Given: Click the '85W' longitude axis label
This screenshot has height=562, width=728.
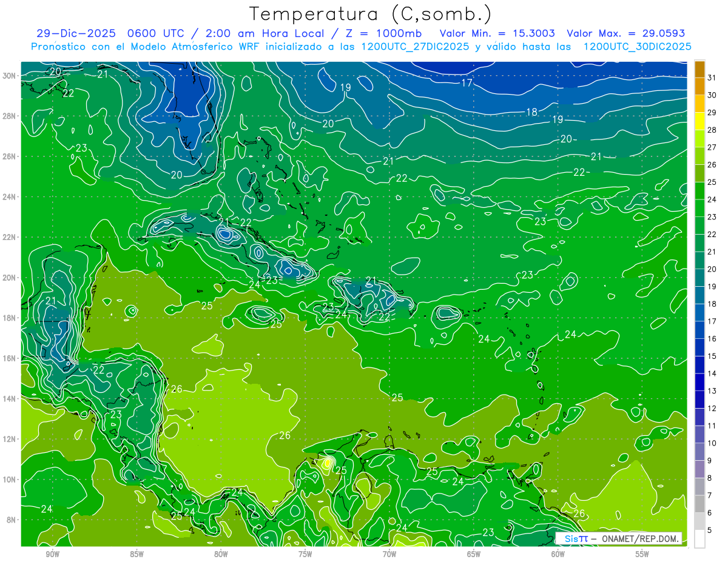Looking at the screenshot, I should pyautogui.click(x=136, y=554).
